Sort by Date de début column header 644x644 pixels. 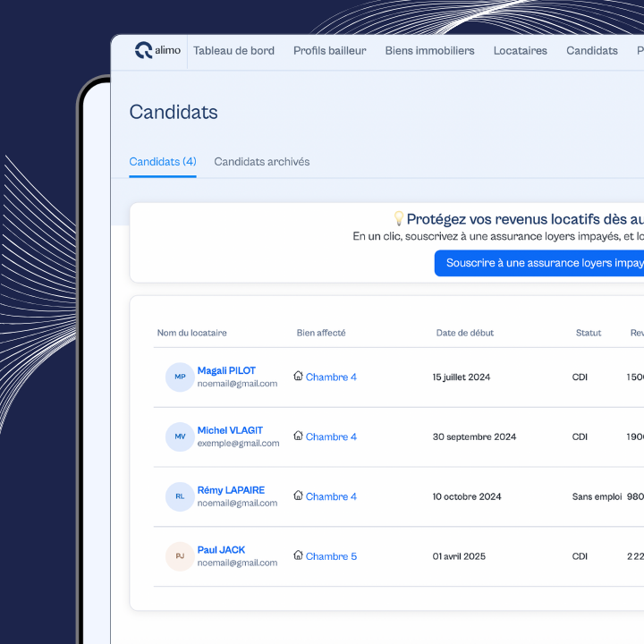[464, 333]
